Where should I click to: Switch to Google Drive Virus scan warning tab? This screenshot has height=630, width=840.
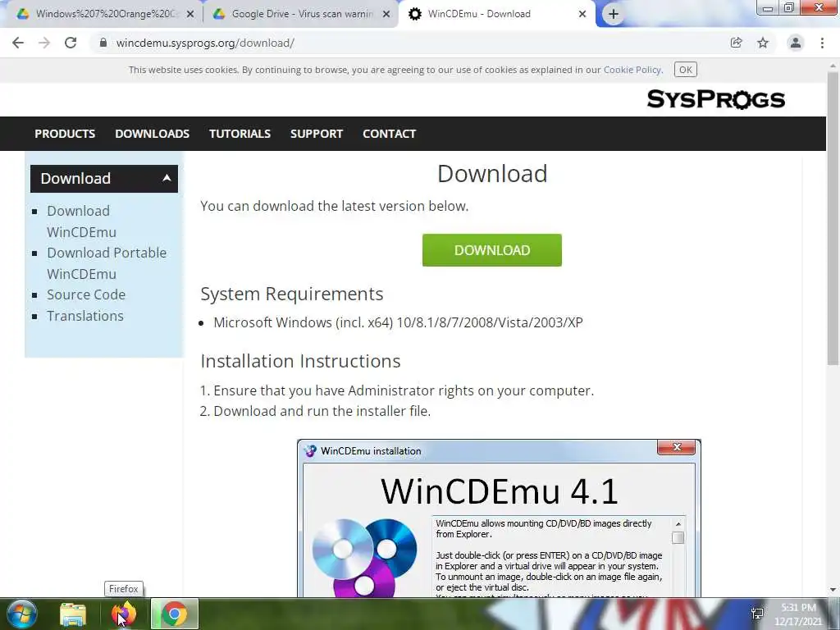click(300, 14)
